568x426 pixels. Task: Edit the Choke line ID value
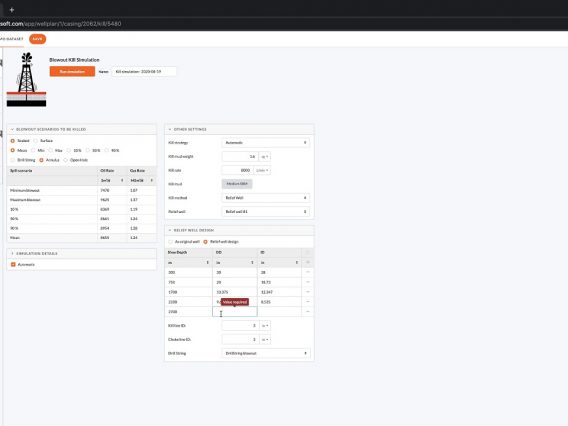point(240,339)
